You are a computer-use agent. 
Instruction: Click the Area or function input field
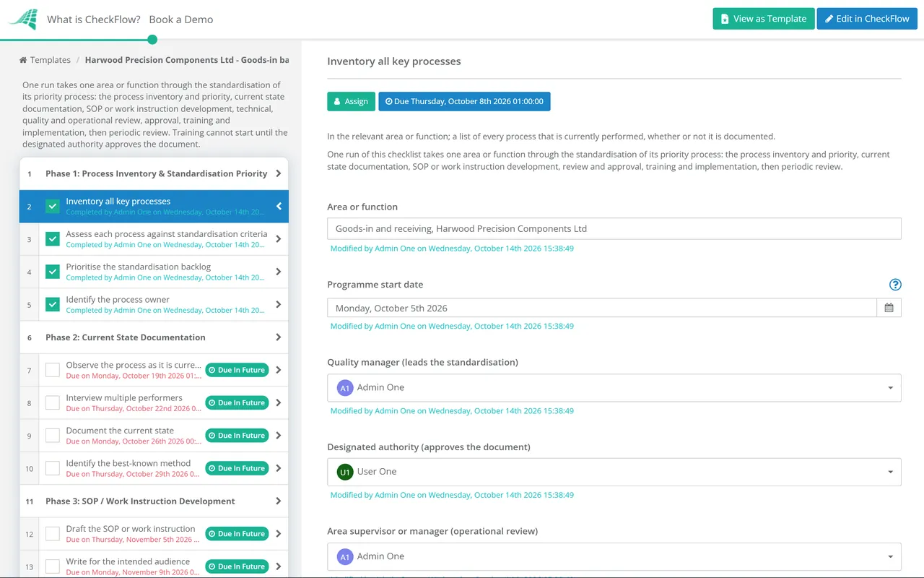tap(614, 228)
